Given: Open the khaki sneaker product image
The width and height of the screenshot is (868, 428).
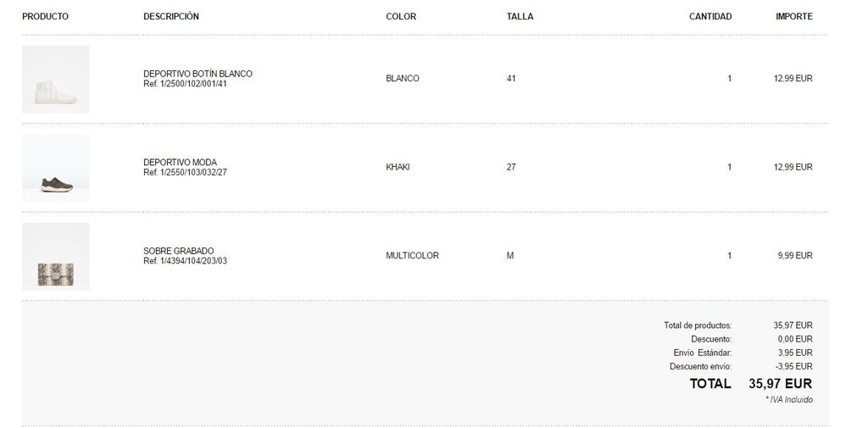Looking at the screenshot, I should click(x=55, y=168).
